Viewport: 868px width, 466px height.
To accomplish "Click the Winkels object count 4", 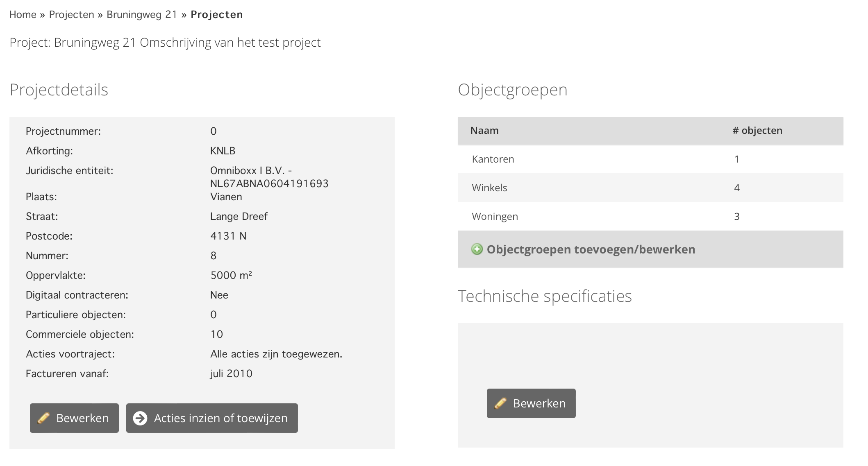I will point(736,188).
